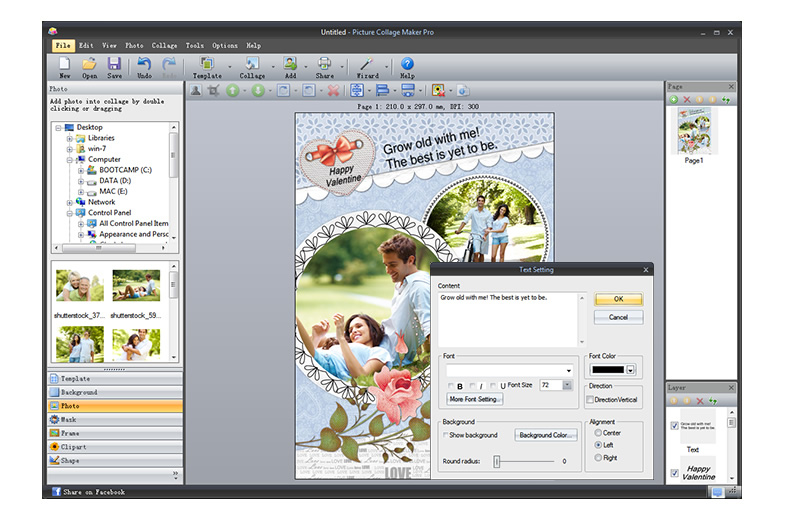This screenshot has width=785, height=520.
Task: Rotate object clockwise icon
Action: click(x=283, y=91)
